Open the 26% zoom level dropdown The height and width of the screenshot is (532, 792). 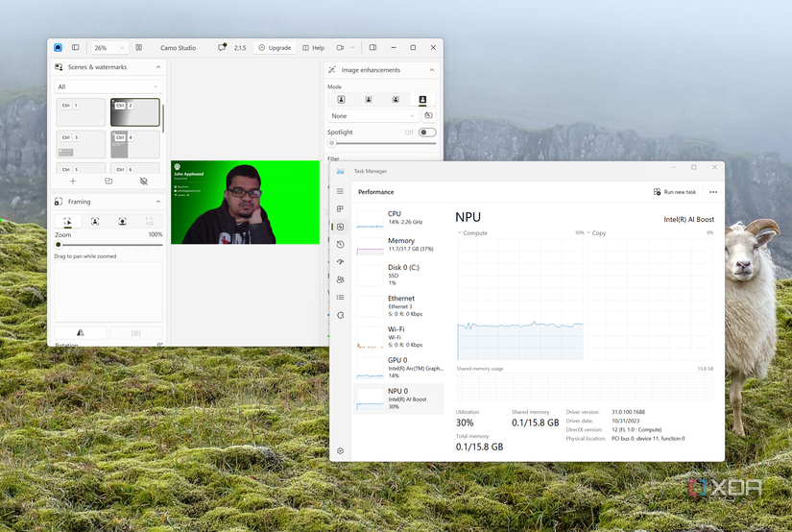[110, 47]
